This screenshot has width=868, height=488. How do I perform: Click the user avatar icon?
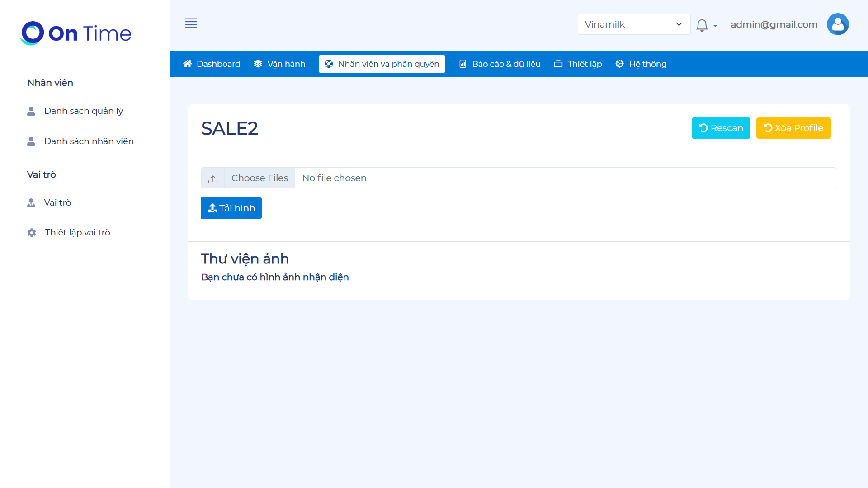point(837,24)
